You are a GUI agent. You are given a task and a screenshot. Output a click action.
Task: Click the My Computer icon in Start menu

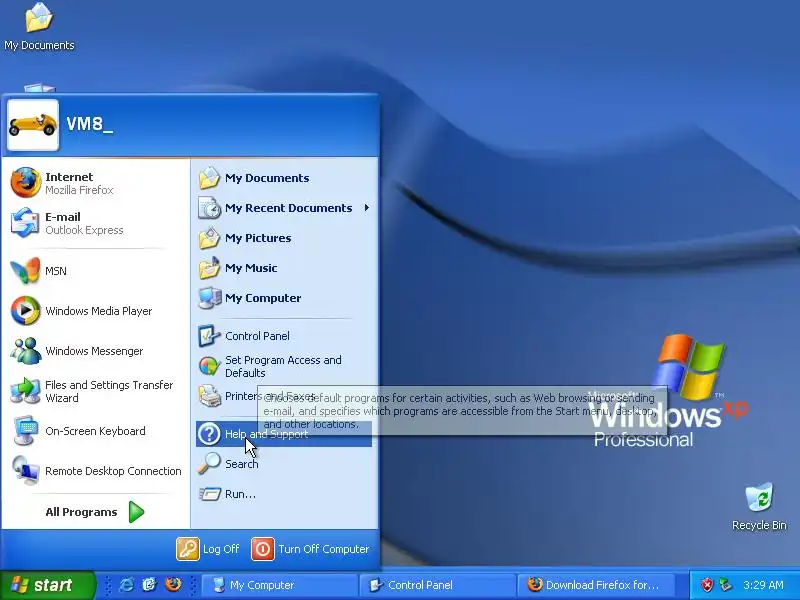coord(209,298)
